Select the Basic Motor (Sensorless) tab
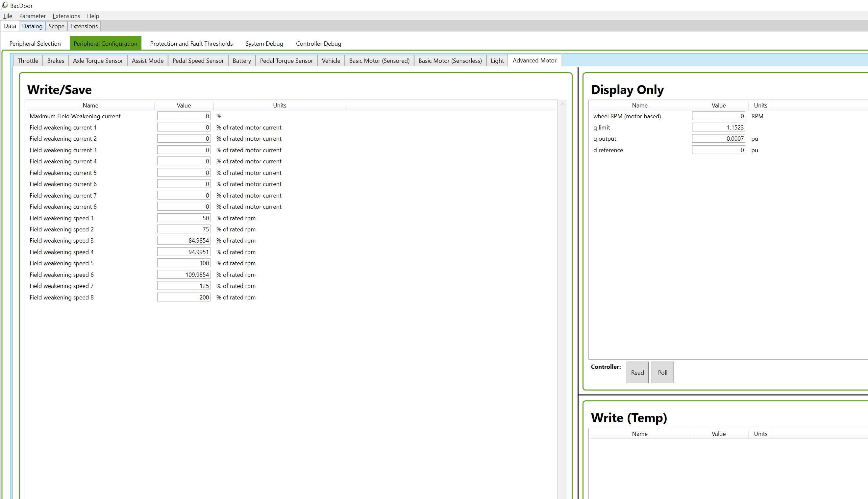 click(450, 61)
